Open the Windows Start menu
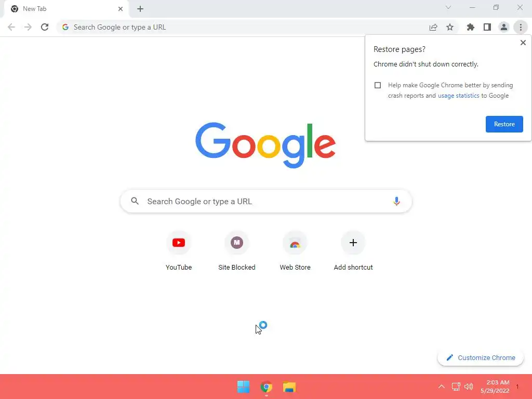This screenshot has height=399, width=532. (x=243, y=387)
